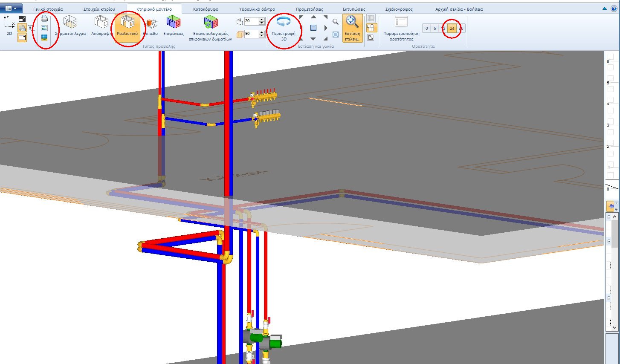
Task: Switch to 2D view mode
Action: (9, 26)
